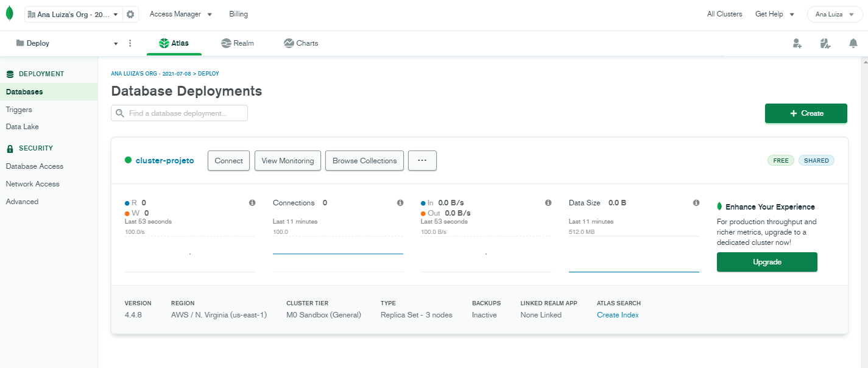Click the info icon for R/W operations
The height and width of the screenshot is (368, 868).
[252, 203]
